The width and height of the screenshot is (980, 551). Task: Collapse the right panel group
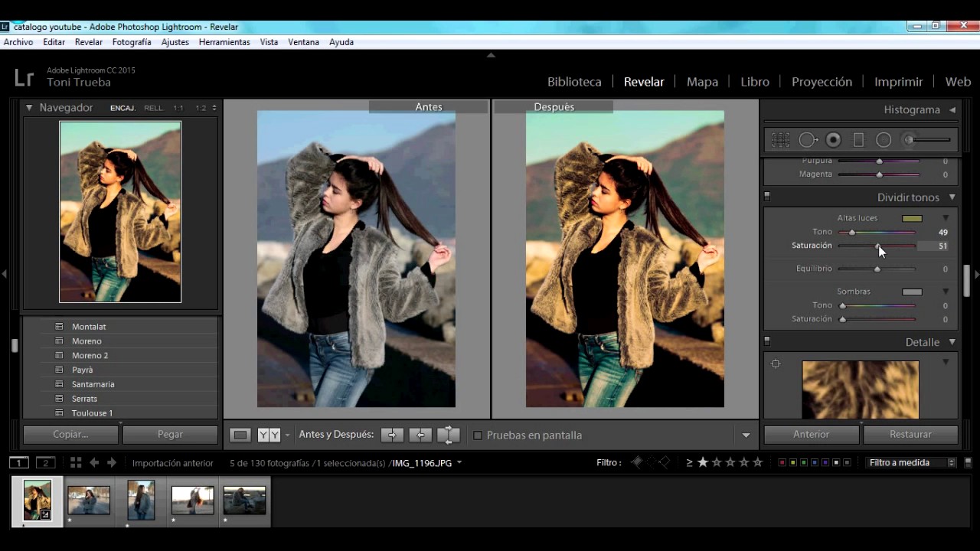pyautogui.click(x=976, y=274)
